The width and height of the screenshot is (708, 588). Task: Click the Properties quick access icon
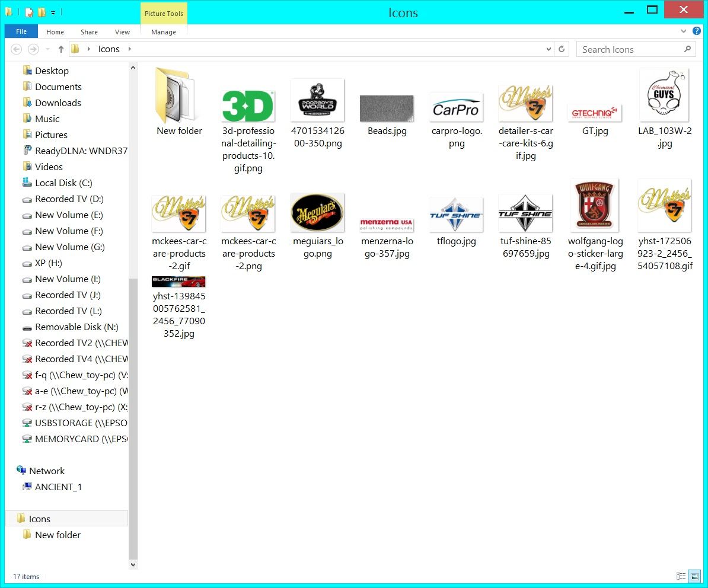click(x=29, y=12)
